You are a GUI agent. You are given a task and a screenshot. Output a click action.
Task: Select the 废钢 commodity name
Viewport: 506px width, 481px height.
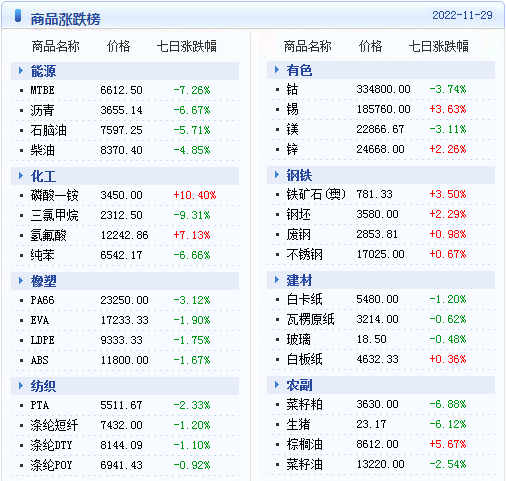tap(298, 234)
